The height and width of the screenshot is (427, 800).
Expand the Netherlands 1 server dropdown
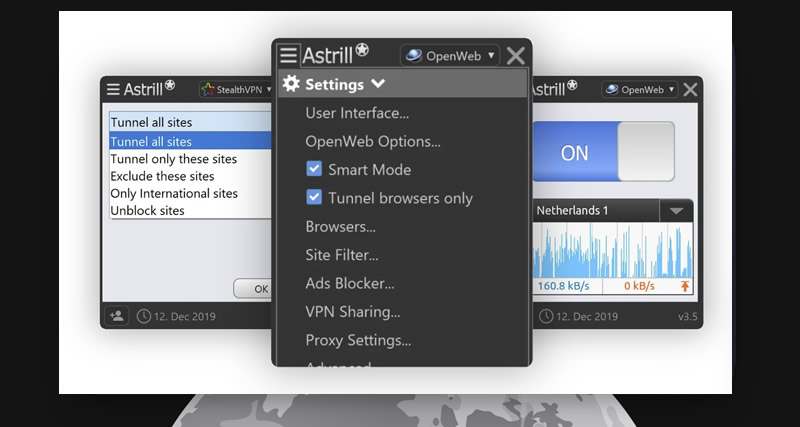coord(676,211)
